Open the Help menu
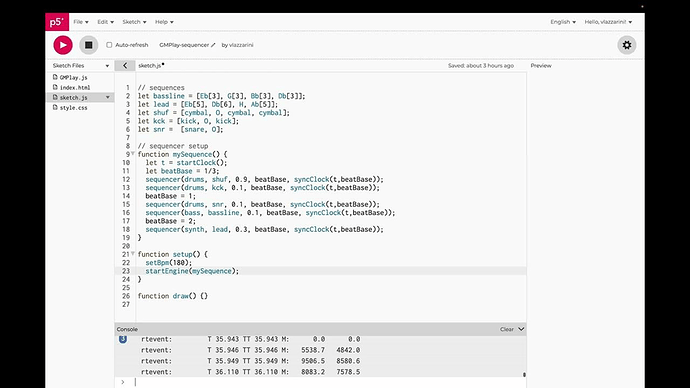This screenshot has height=388, width=690. [164, 22]
